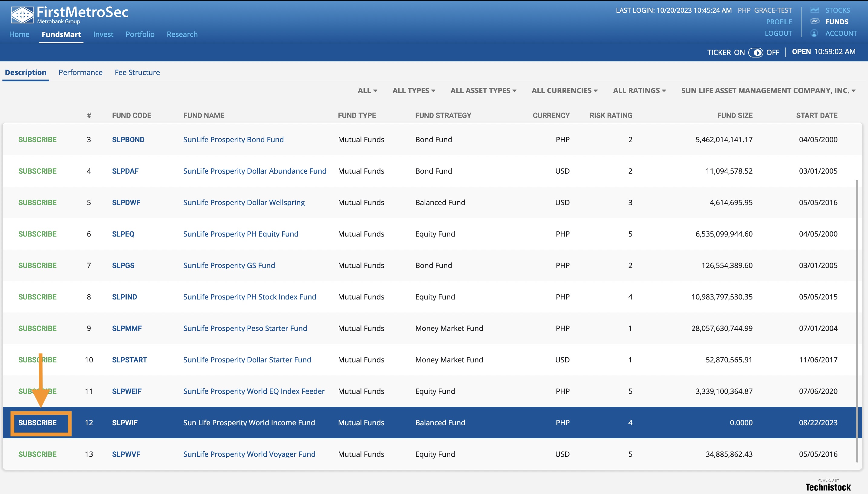868x494 pixels.
Task: Open the ALL CURRENCIES filter dropdown
Action: [564, 90]
